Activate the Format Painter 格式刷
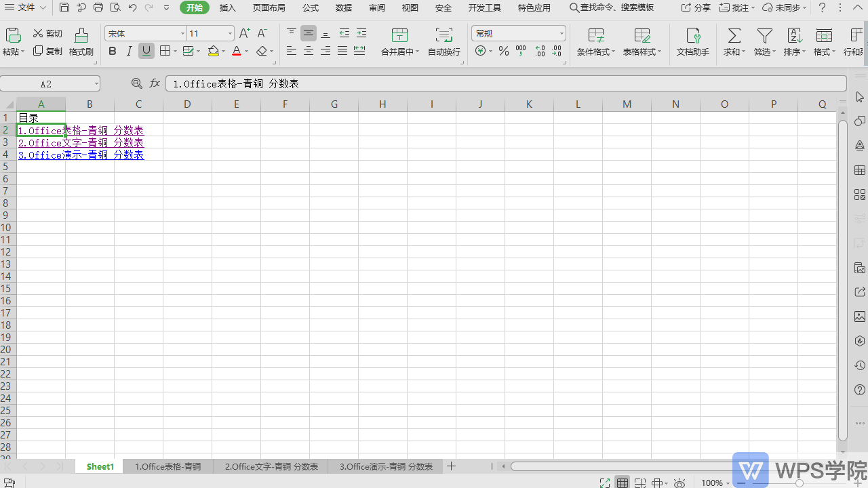The height and width of the screenshot is (488, 868). pos(81,42)
